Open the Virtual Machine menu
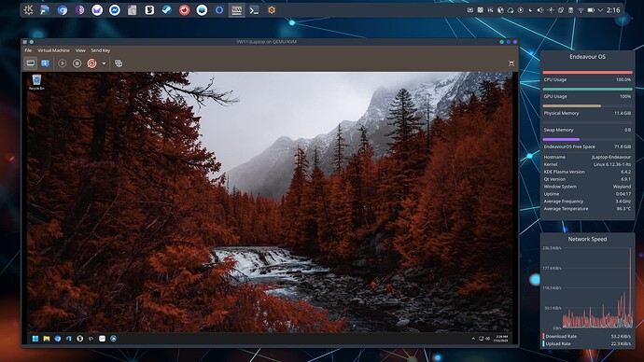This screenshot has width=644, height=362. tap(53, 50)
